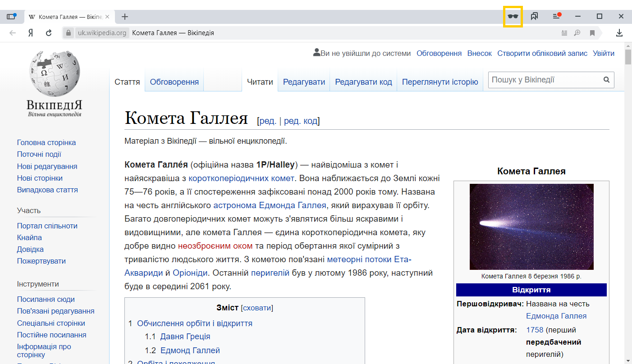Bookmark this page with the flag icon
The height and width of the screenshot is (364, 632).
click(x=592, y=33)
